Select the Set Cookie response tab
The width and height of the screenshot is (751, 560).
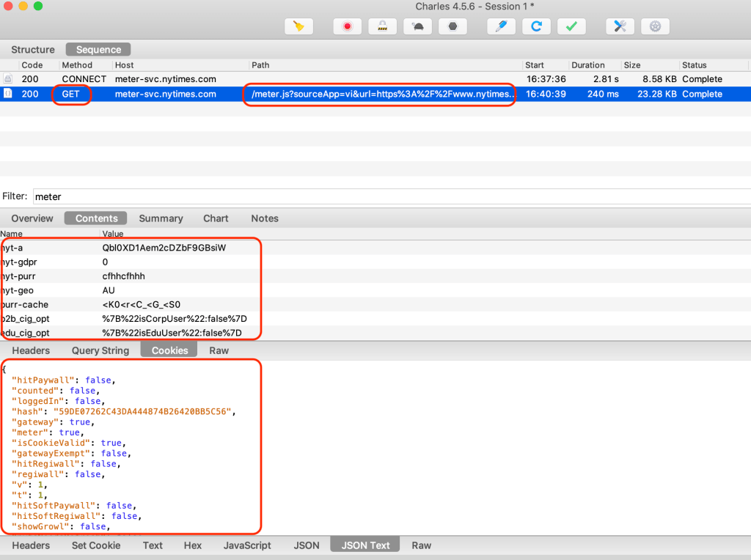[x=96, y=545]
